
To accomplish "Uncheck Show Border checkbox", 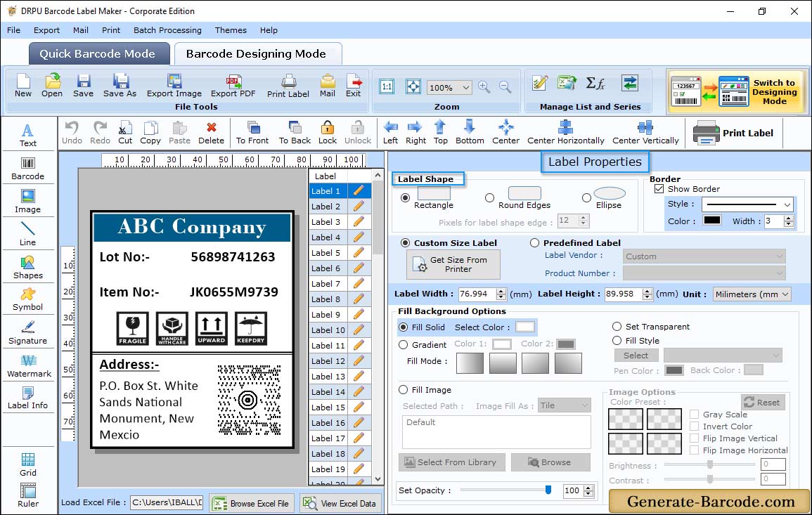I will [659, 189].
